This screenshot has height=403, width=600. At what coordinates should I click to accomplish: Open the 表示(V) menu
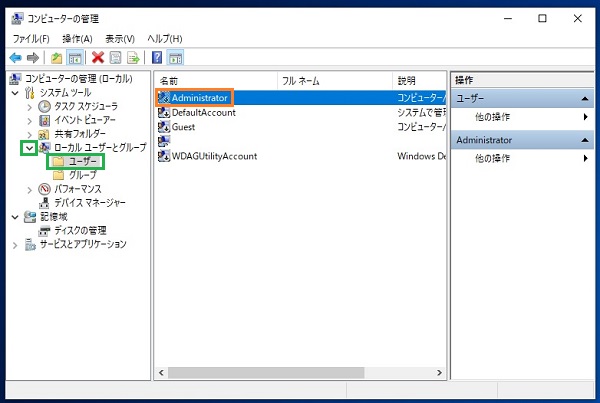point(120,39)
